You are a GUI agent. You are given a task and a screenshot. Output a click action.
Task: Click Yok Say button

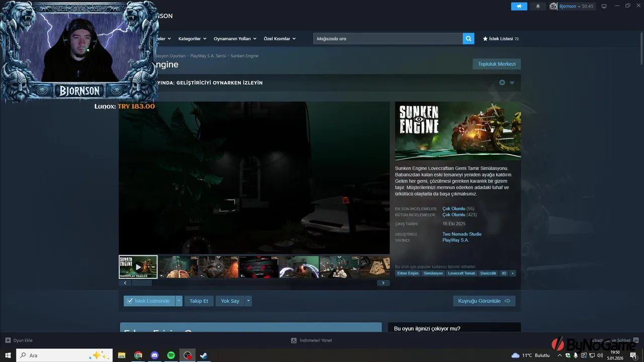(x=230, y=301)
